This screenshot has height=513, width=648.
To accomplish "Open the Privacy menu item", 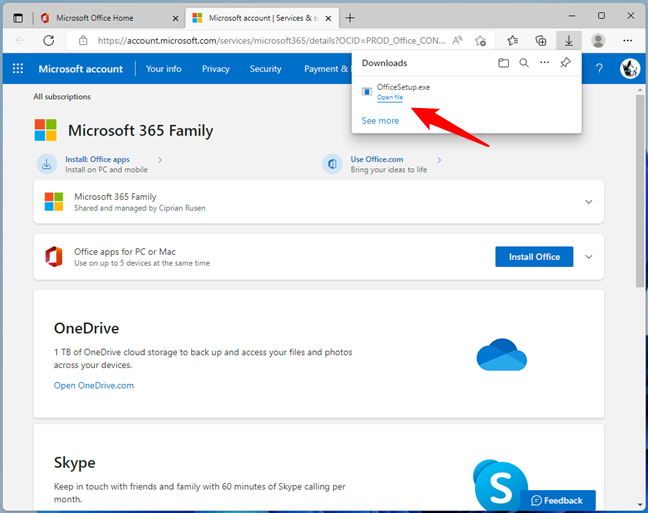I will (x=216, y=69).
